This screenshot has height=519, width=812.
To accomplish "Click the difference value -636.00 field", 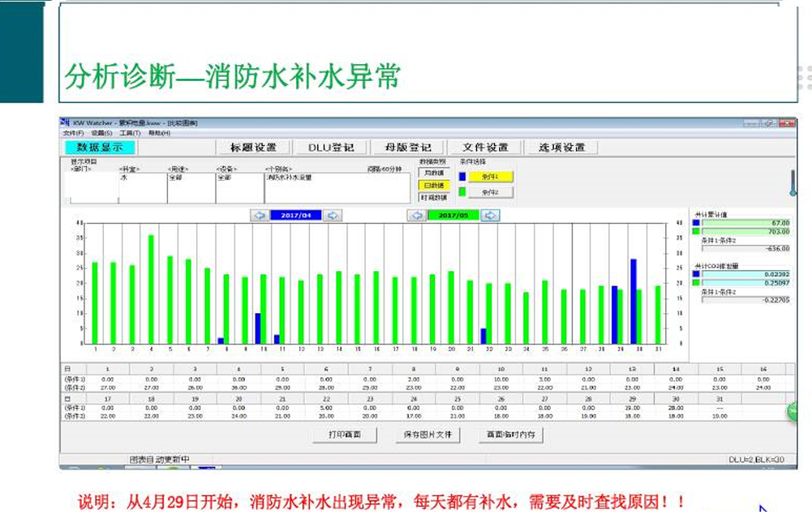I will [x=745, y=248].
